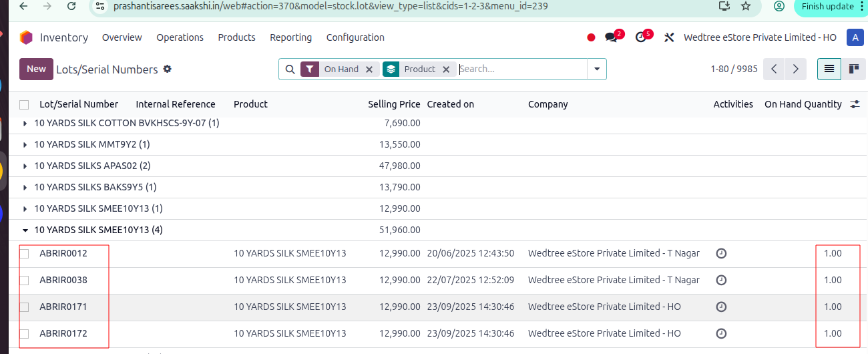Click the settings gear beside Lots/Serial Numbers
The height and width of the screenshot is (354, 868).
coord(168,69)
